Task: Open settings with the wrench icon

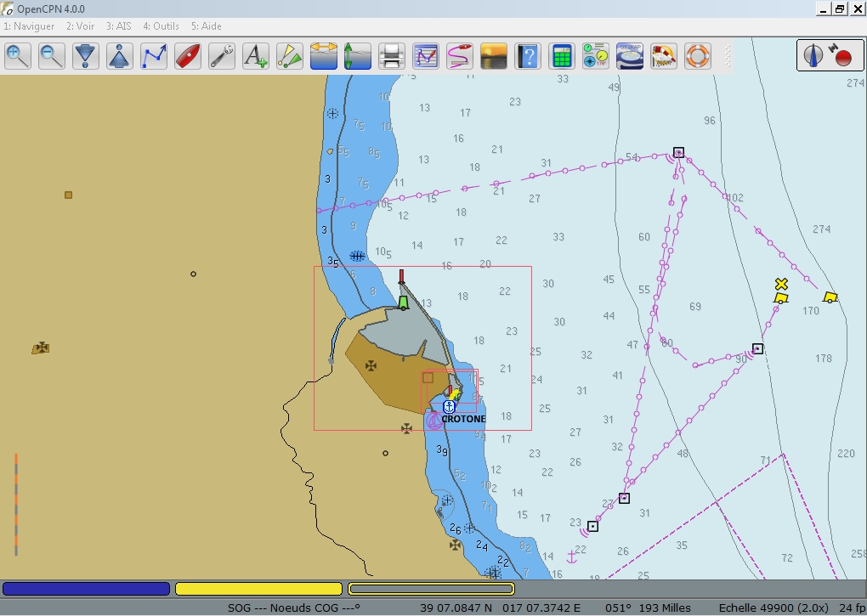Action: pyautogui.click(x=222, y=57)
